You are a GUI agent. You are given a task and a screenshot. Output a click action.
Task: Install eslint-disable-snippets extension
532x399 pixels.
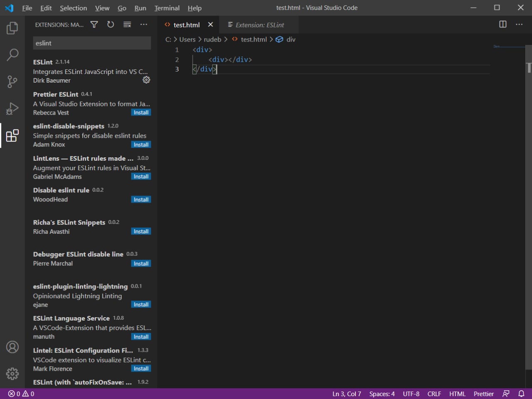141,144
